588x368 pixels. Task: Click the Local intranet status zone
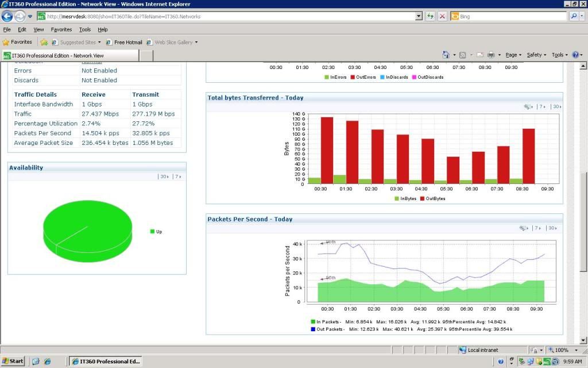tap(479, 350)
